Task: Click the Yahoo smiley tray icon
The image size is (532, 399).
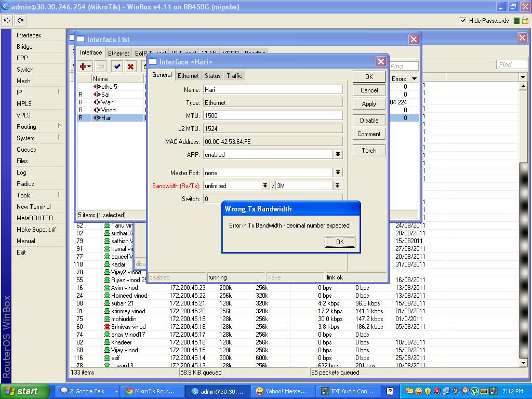Action: point(419,391)
